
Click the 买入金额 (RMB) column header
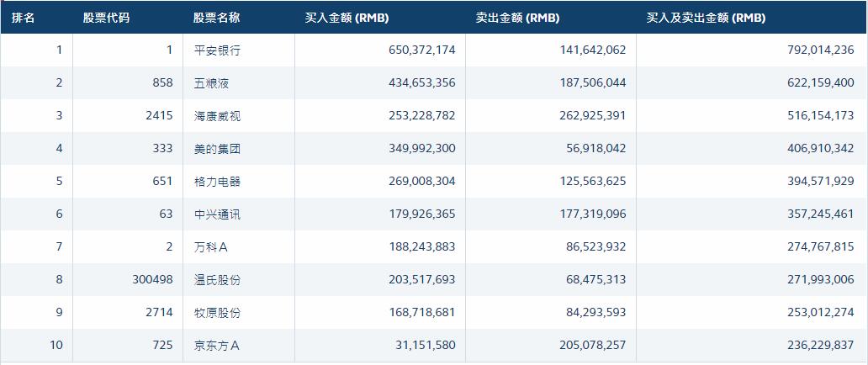point(347,18)
